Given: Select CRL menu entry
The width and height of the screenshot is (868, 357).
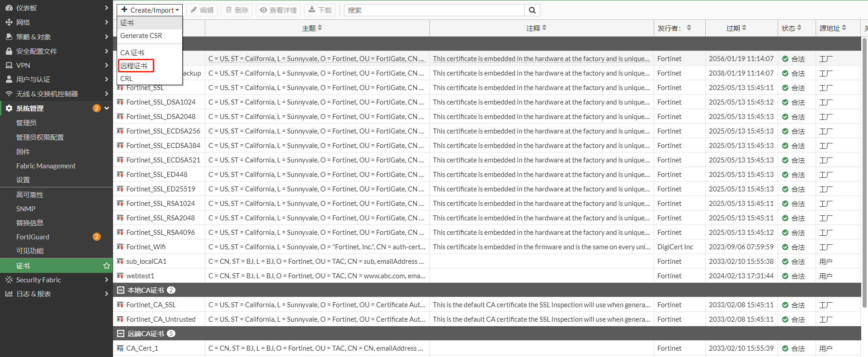Looking at the screenshot, I should tap(150, 78).
